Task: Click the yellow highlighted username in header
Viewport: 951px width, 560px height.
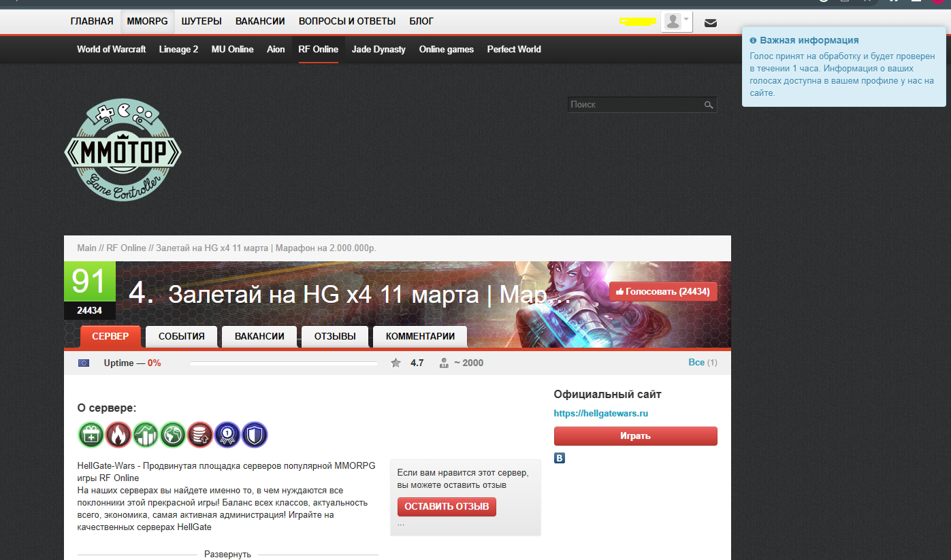Action: tap(638, 22)
